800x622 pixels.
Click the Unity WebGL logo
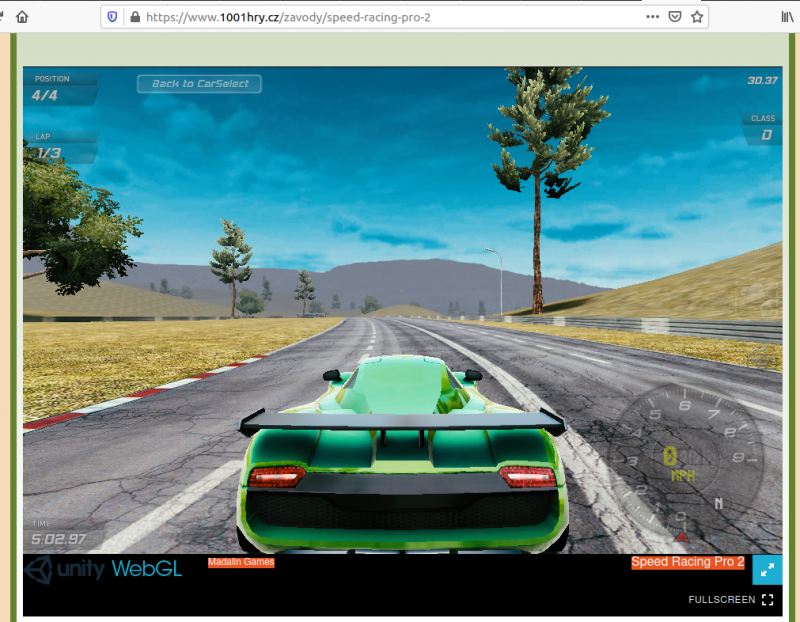pyautogui.click(x=103, y=569)
